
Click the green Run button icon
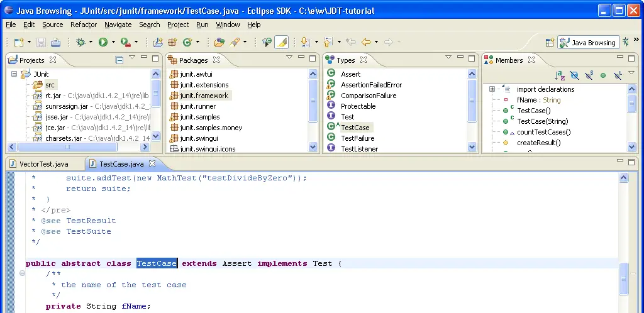pyautogui.click(x=103, y=42)
